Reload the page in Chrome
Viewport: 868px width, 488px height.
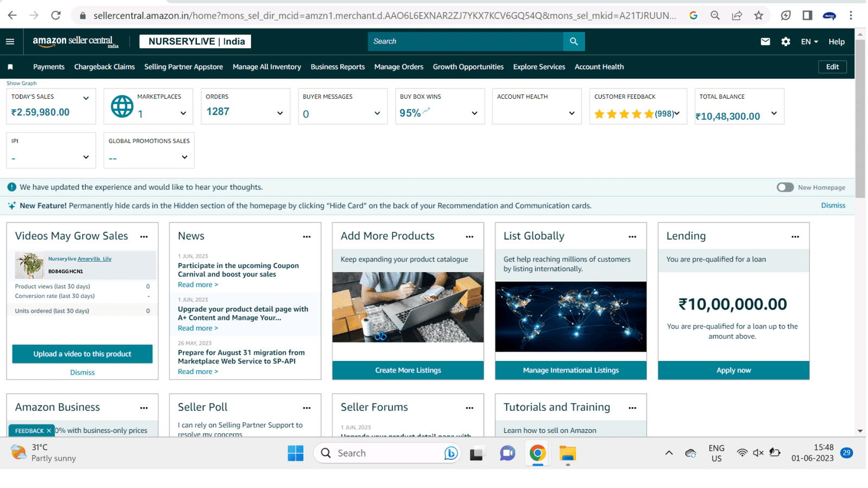pyautogui.click(x=55, y=15)
